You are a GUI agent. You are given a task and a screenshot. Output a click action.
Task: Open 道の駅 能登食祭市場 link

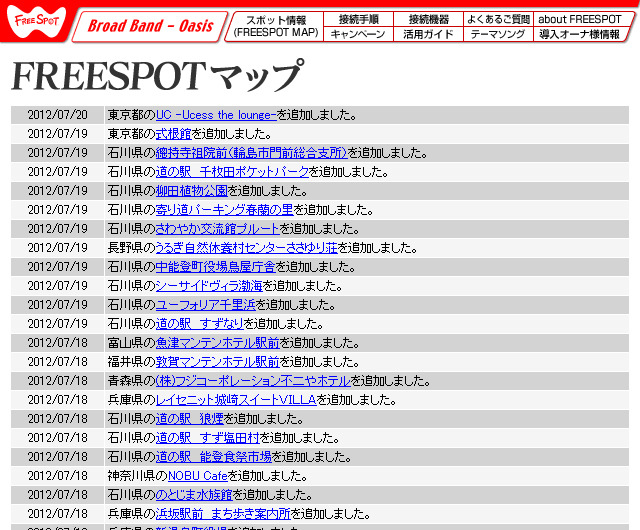click(x=213, y=457)
